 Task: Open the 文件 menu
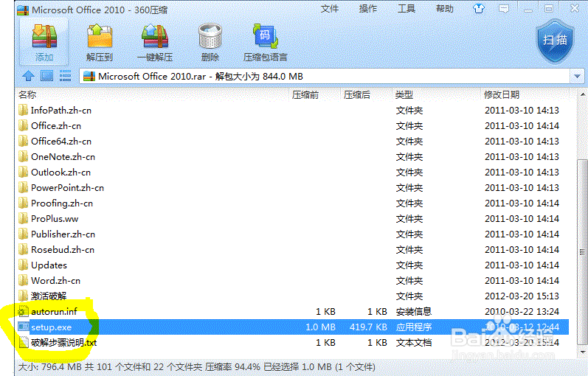click(330, 9)
